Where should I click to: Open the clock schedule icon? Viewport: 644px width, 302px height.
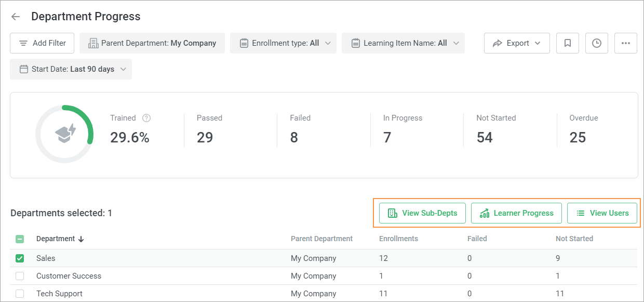[x=596, y=43]
